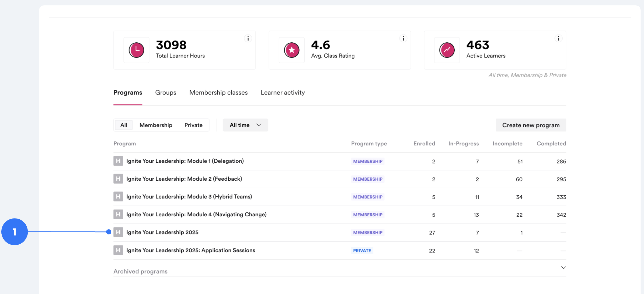Screen dimensions: 644x294
Task: Click the Total Learner Hours clock icon
Action: [x=136, y=50]
